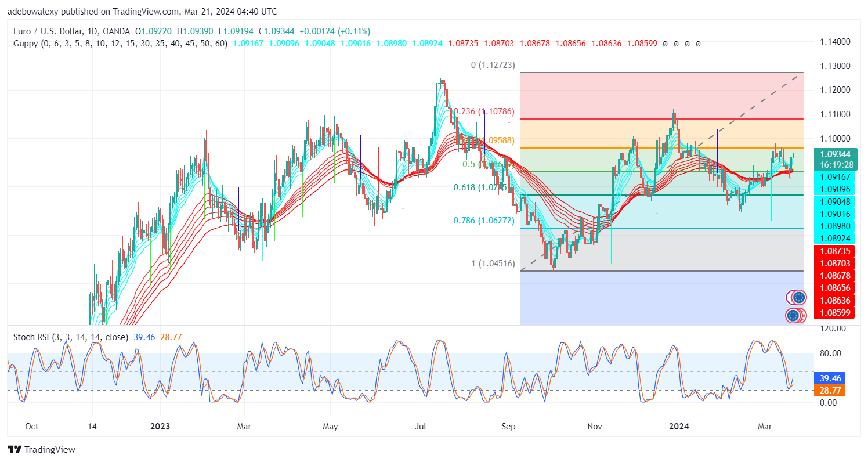Click the 2023 label on time axis
The image size is (868, 462).
point(160,427)
